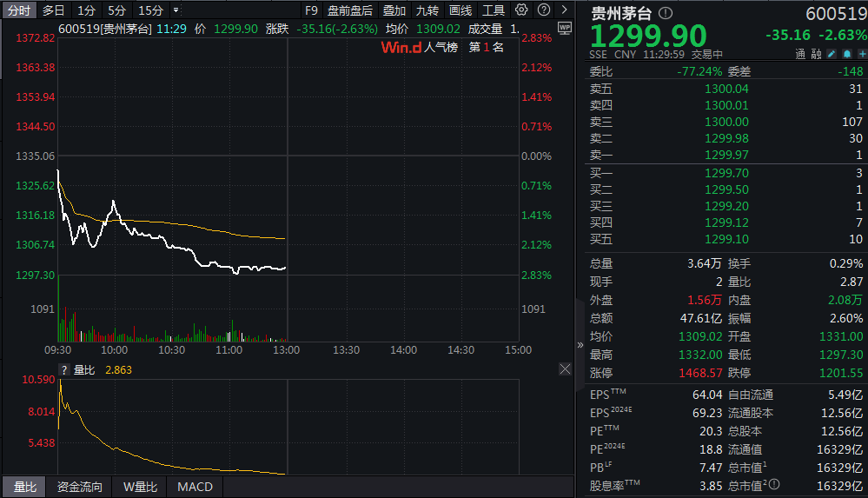This screenshot has height=498, width=868.
Task: Click the 内盘 value 2.08万
Action: click(x=845, y=300)
